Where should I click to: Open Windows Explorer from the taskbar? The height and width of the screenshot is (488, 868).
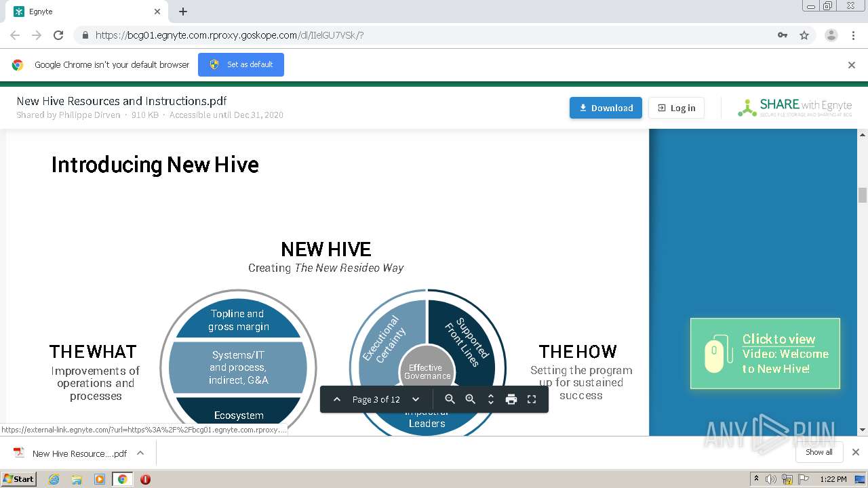pyautogui.click(x=77, y=479)
